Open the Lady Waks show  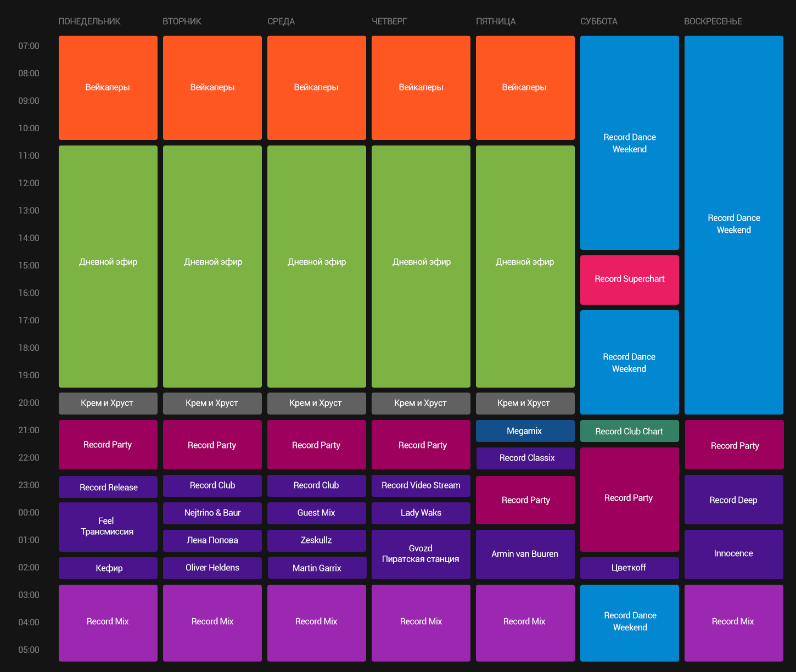point(421,513)
